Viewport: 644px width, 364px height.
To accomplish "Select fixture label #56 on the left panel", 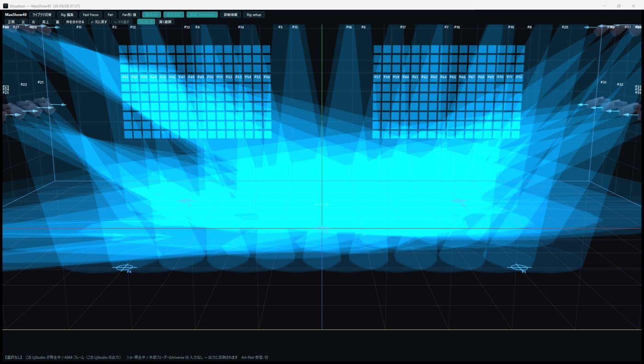I will [x=267, y=77].
